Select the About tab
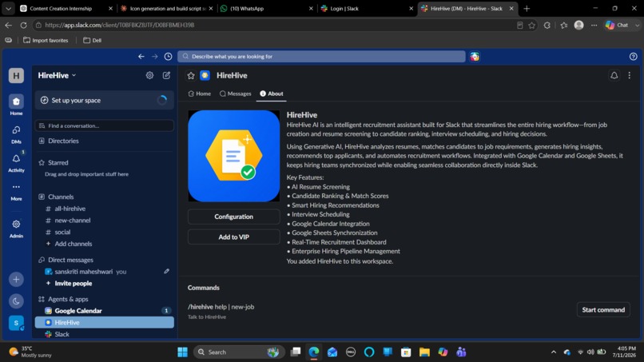 272,93
